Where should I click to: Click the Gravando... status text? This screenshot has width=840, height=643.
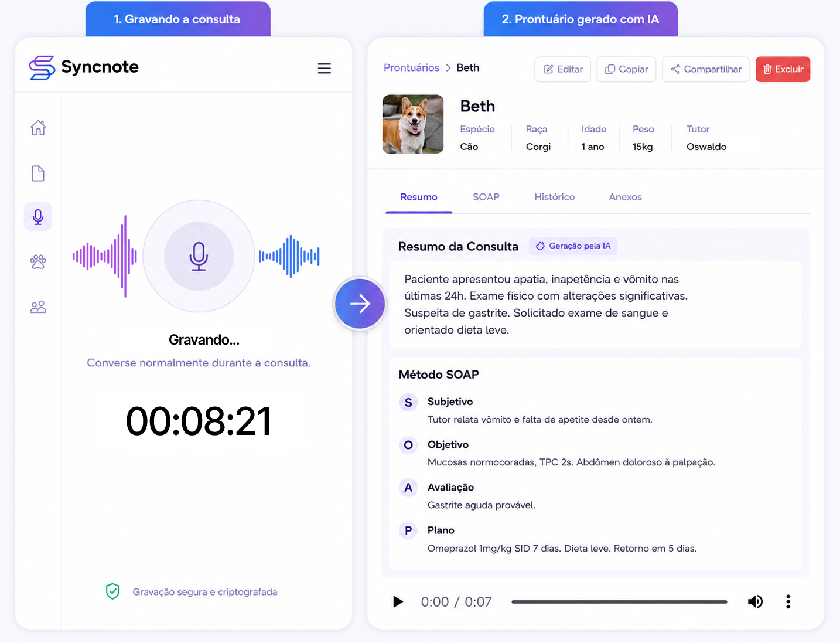[204, 340]
